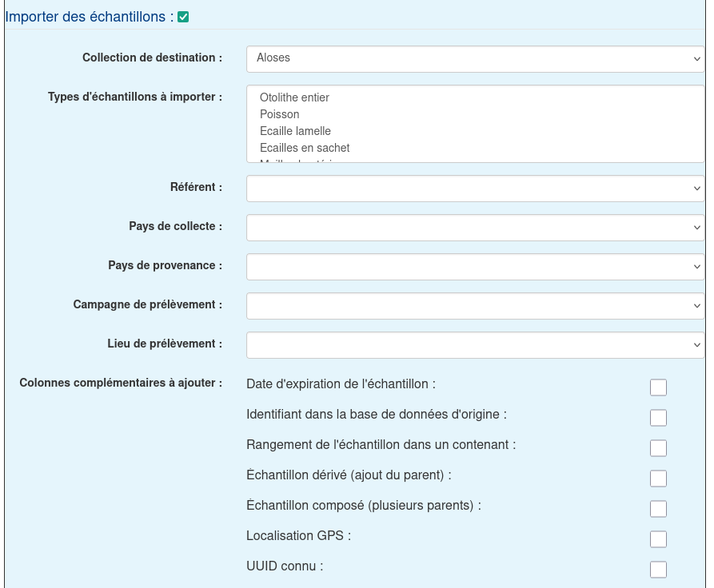
Task: Open the Lieu de prélèvement dropdown
Action: (475, 345)
